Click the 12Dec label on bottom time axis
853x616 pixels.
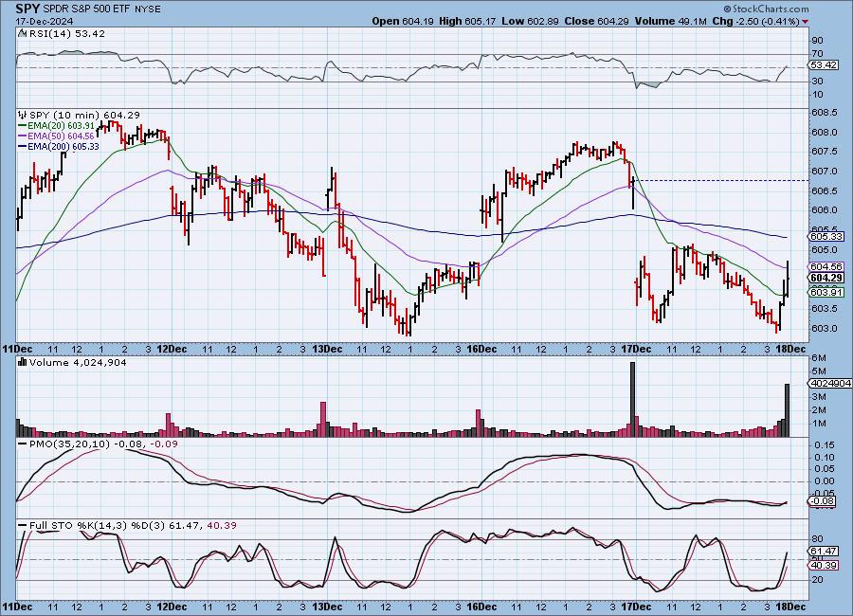[x=172, y=607]
